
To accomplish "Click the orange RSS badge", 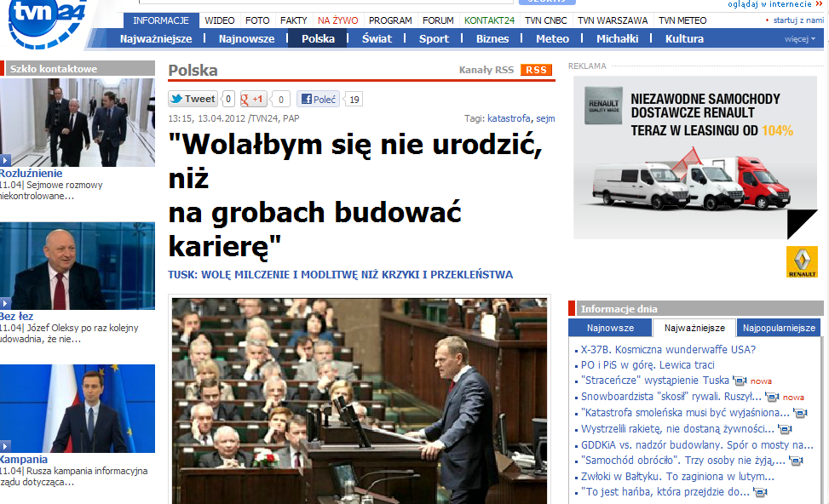I will coord(536,70).
